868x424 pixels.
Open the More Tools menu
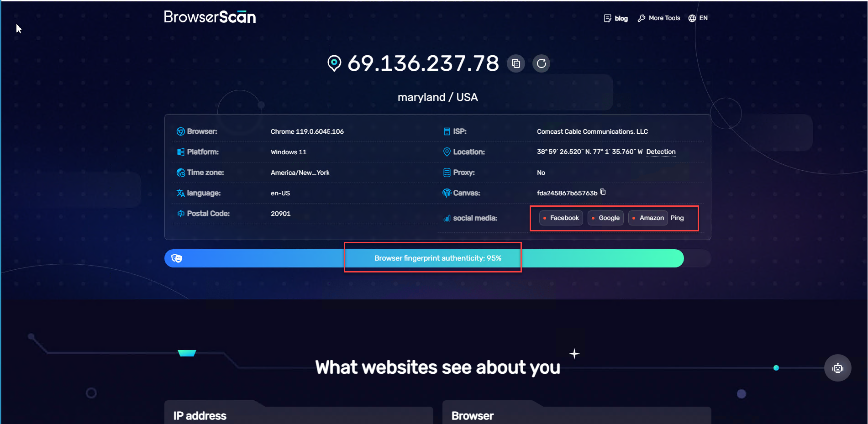[x=659, y=18]
